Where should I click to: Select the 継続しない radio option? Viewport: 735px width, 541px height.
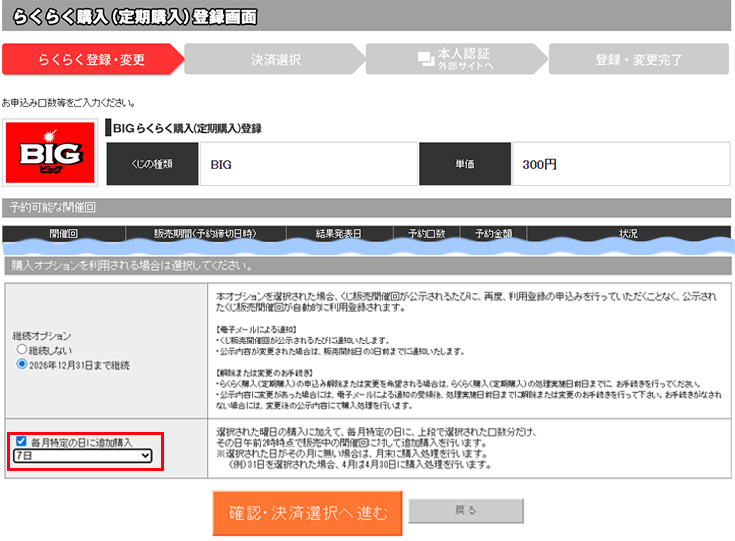(21, 351)
